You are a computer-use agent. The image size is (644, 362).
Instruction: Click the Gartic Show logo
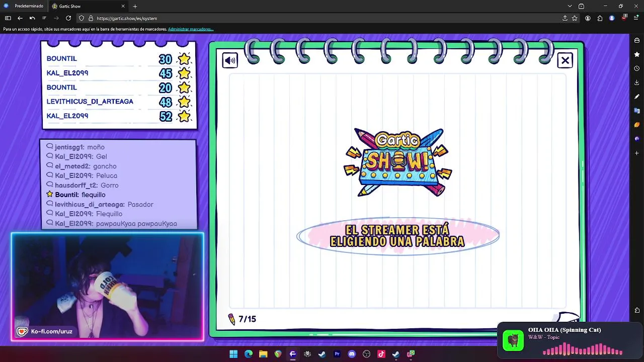pyautogui.click(x=397, y=162)
